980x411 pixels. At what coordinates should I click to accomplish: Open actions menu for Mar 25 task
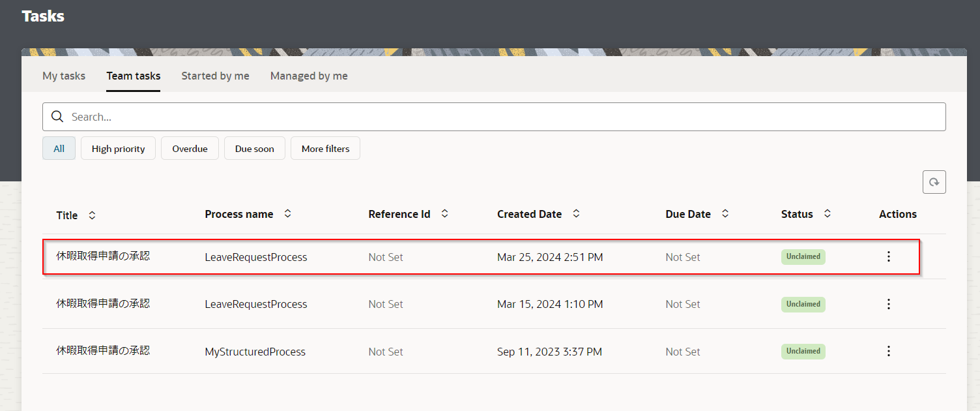tap(888, 256)
